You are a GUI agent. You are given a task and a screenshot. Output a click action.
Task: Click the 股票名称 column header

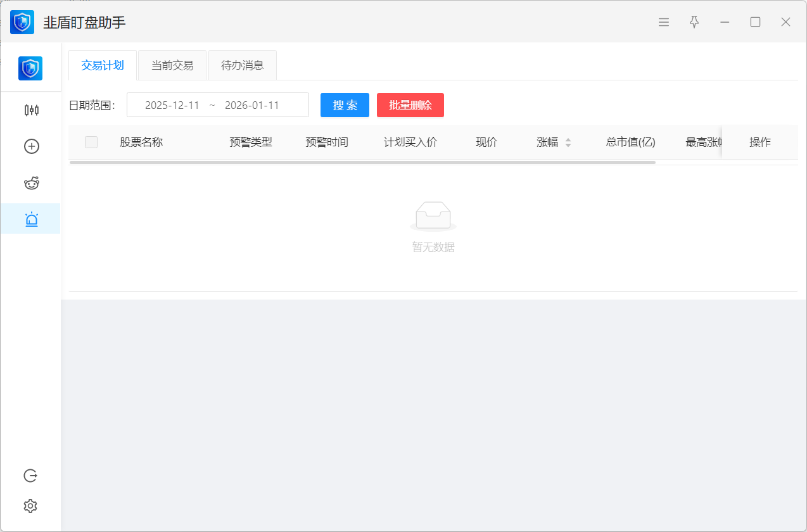141,142
